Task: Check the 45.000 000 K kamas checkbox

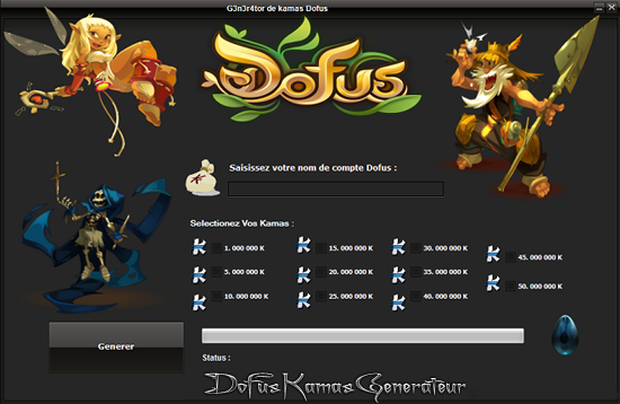Action: click(510, 257)
